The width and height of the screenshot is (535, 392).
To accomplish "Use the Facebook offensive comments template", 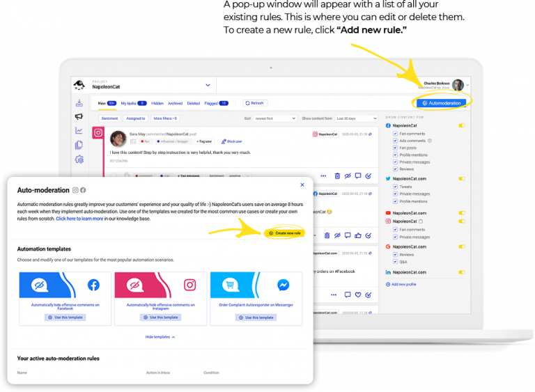I will (65, 317).
